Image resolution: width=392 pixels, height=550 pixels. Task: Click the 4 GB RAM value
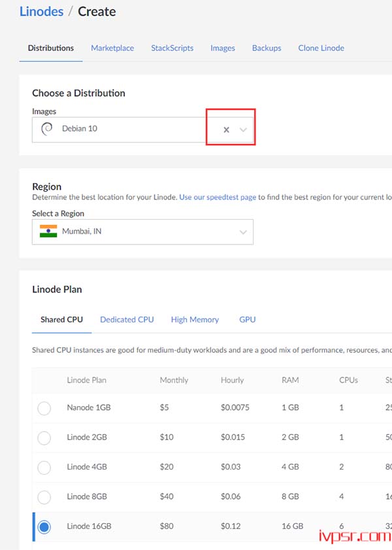pos(291,467)
